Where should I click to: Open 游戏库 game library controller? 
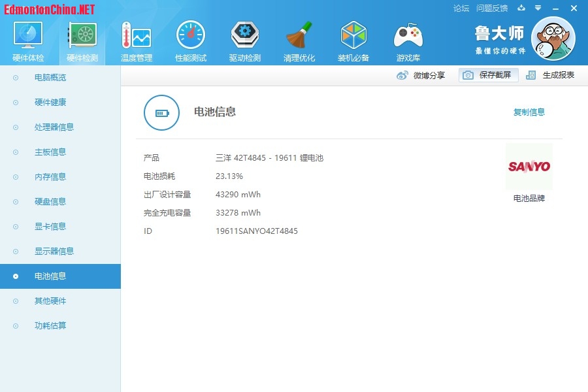click(408, 41)
